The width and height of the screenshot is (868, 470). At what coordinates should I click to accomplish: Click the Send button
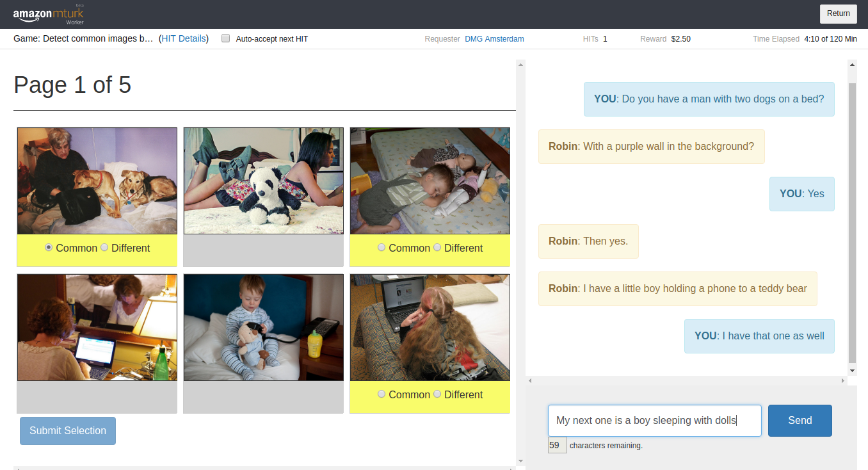[x=800, y=421]
